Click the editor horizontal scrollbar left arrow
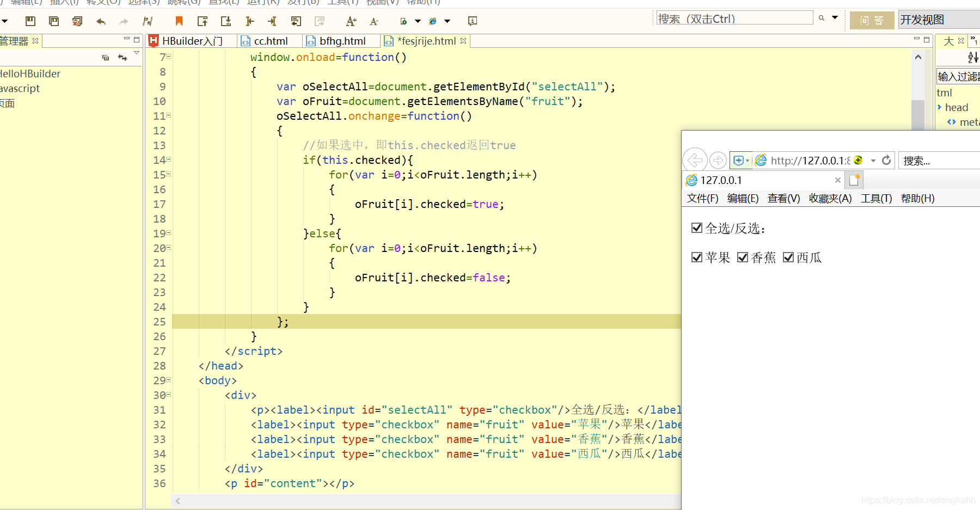 [177, 501]
